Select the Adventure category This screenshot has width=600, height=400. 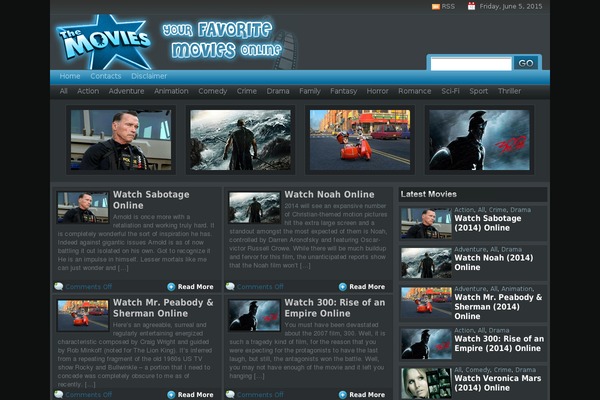(126, 91)
